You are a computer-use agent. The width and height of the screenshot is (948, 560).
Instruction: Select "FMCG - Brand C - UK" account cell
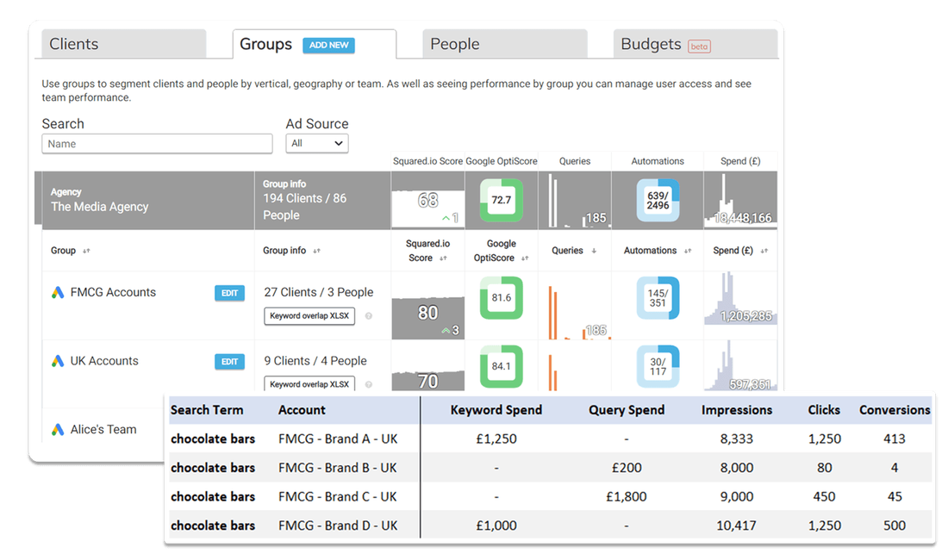[338, 497]
